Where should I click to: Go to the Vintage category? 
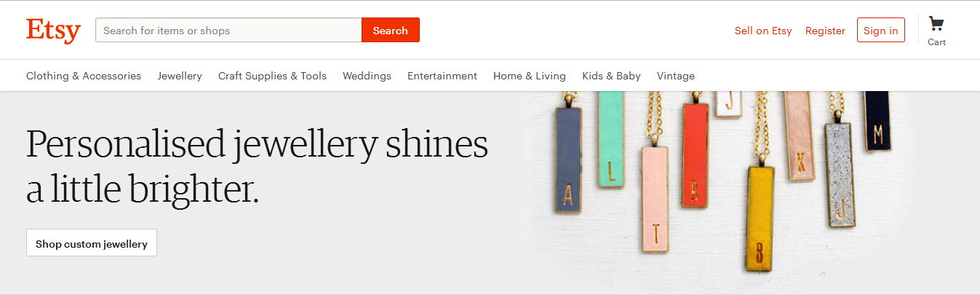point(676,76)
